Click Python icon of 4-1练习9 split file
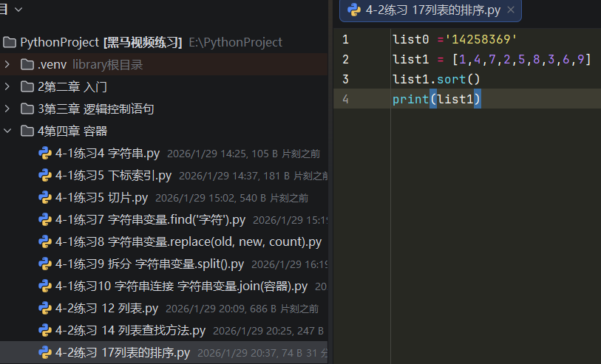Screen dimensions: 601x364 click(45, 264)
